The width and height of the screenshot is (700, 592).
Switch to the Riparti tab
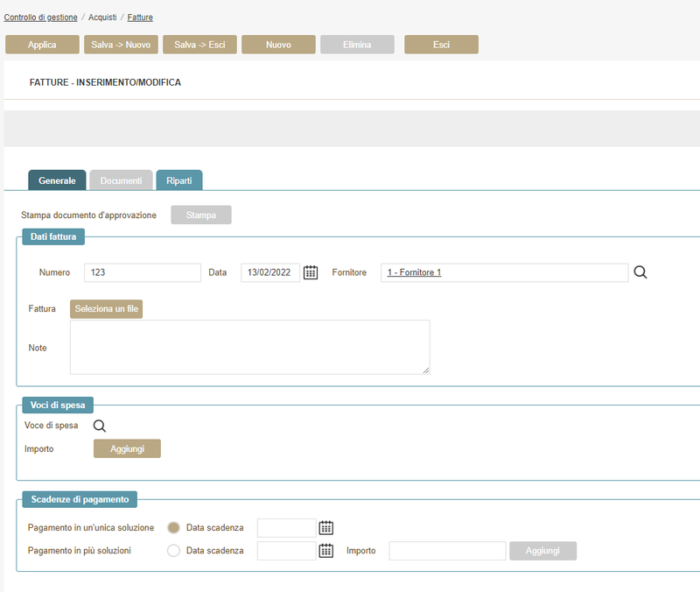[x=179, y=180]
